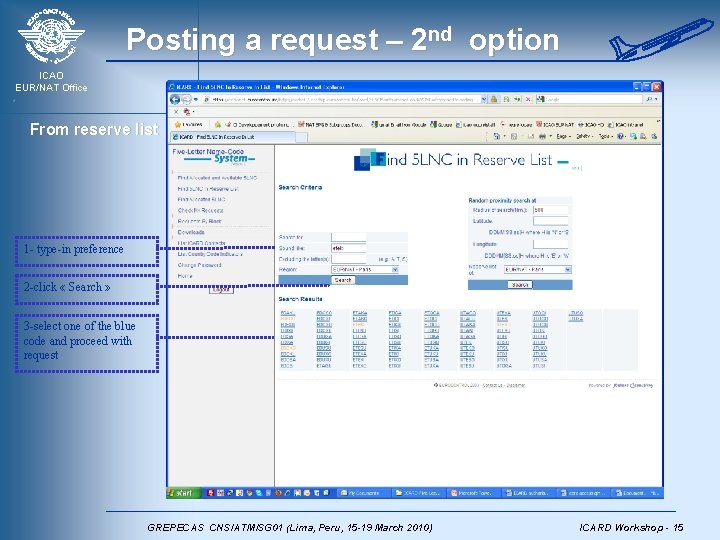This screenshot has height=540, width=720.
Task: Click the Internet Explorer Back button
Action: (x=175, y=99)
